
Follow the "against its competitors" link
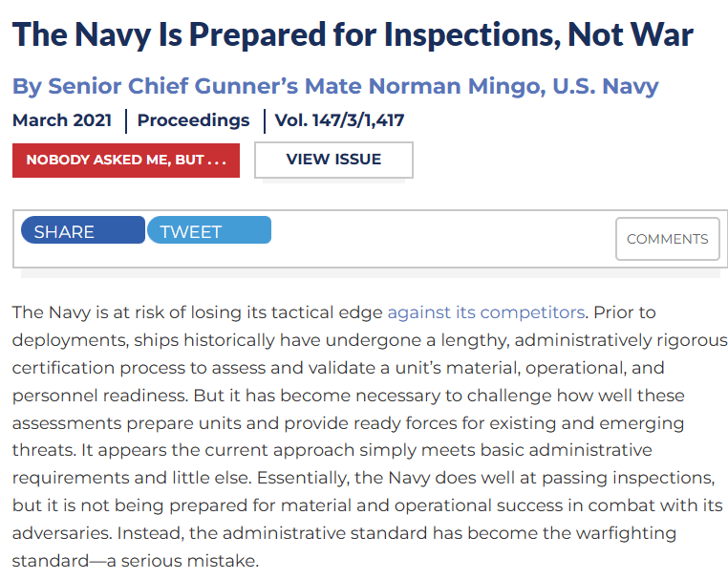pos(485,311)
